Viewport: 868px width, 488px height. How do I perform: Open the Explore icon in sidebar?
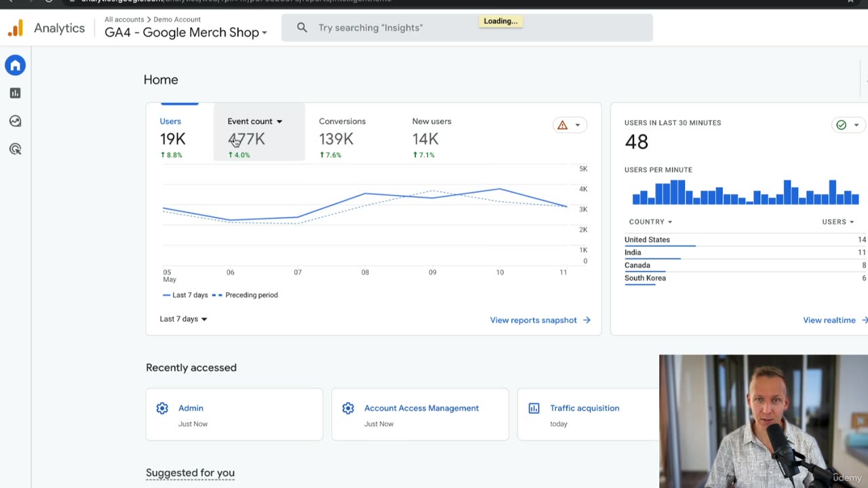15,121
